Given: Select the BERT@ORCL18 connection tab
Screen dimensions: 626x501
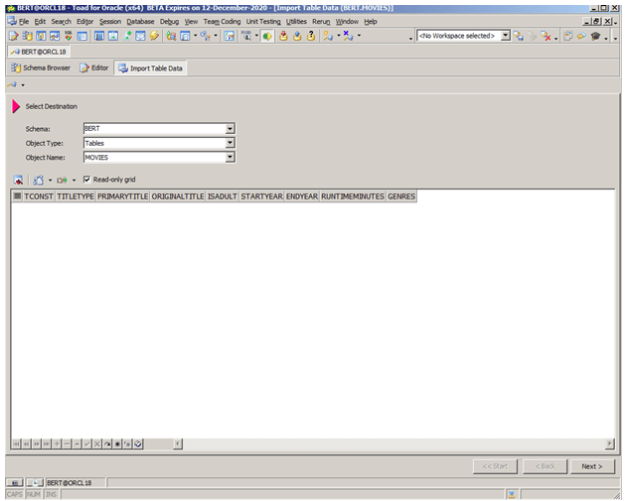Looking at the screenshot, I should pyautogui.click(x=39, y=52).
